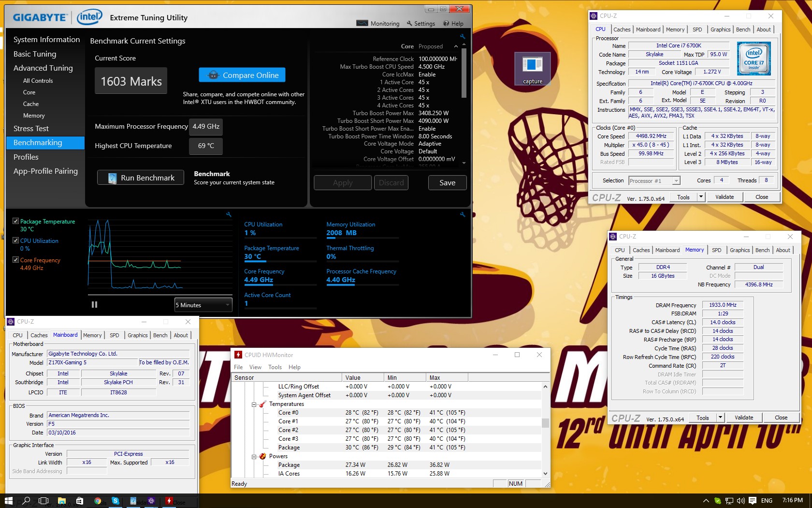Click the Temperatures thermometer icon in HWMonitor
Screen dimensions: 812x508
click(263, 404)
